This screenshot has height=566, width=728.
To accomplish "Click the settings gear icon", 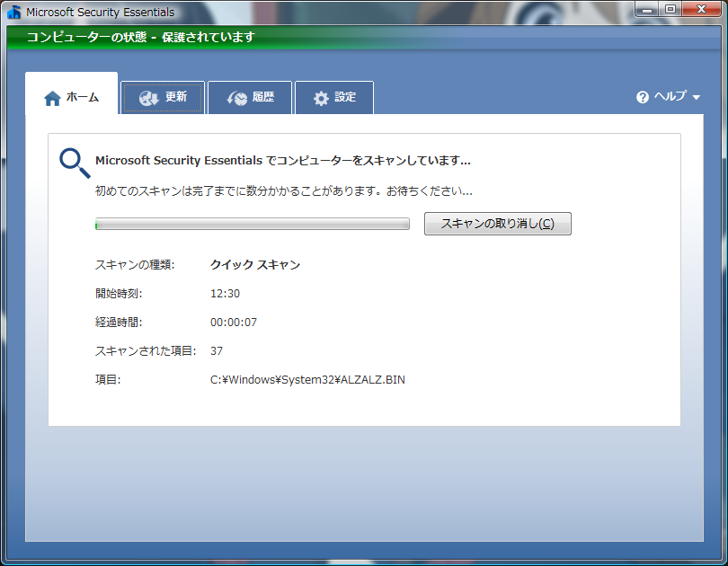I will pyautogui.click(x=321, y=98).
